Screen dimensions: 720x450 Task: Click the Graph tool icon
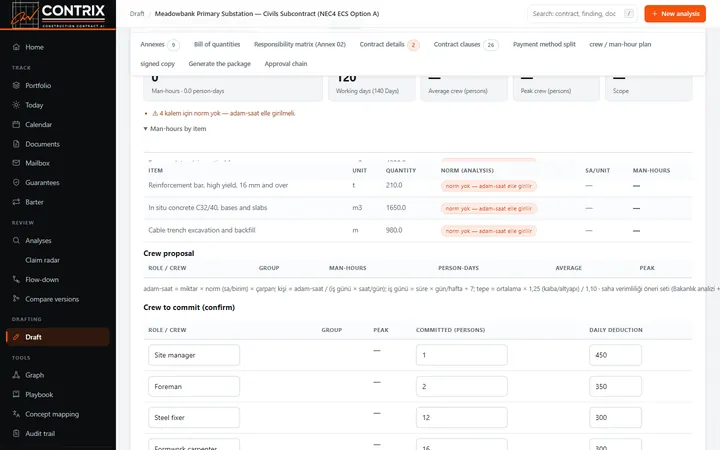(16, 375)
